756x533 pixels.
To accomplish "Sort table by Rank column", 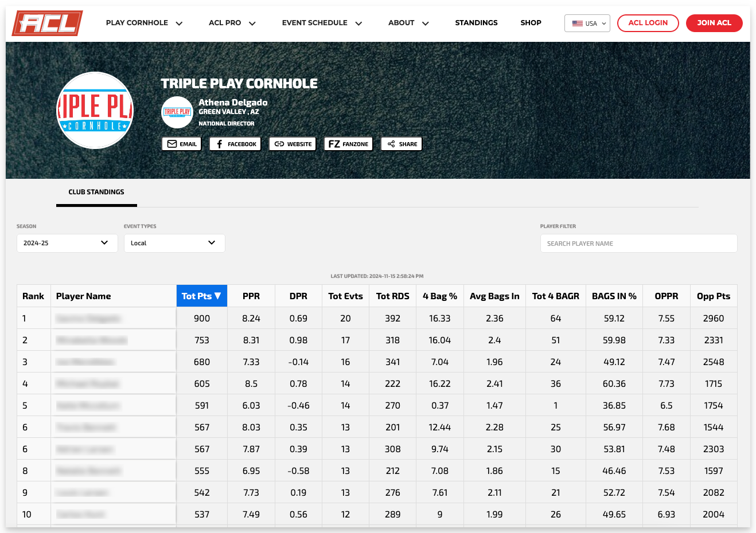I will pyautogui.click(x=33, y=296).
